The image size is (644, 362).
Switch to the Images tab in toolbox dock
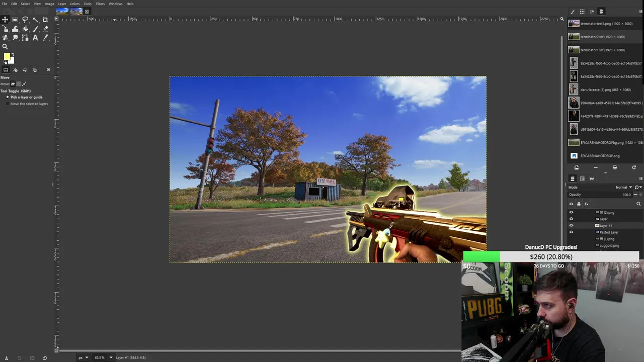(34, 69)
